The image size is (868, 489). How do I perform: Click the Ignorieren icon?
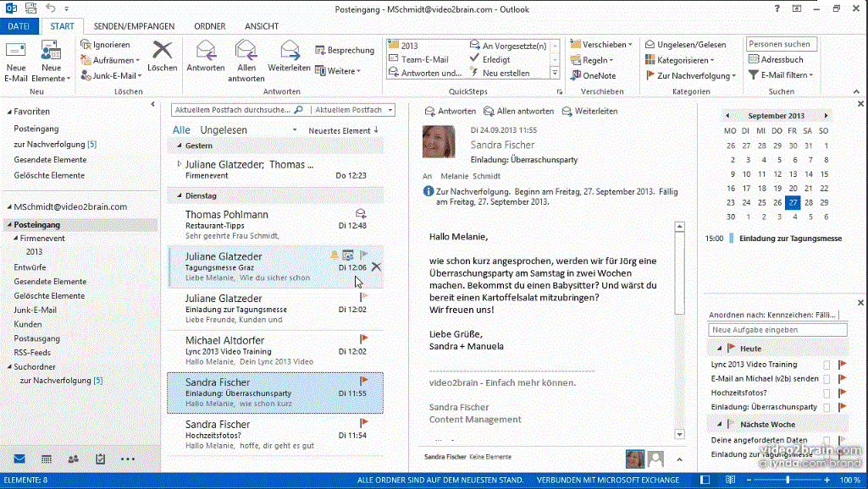click(86, 44)
